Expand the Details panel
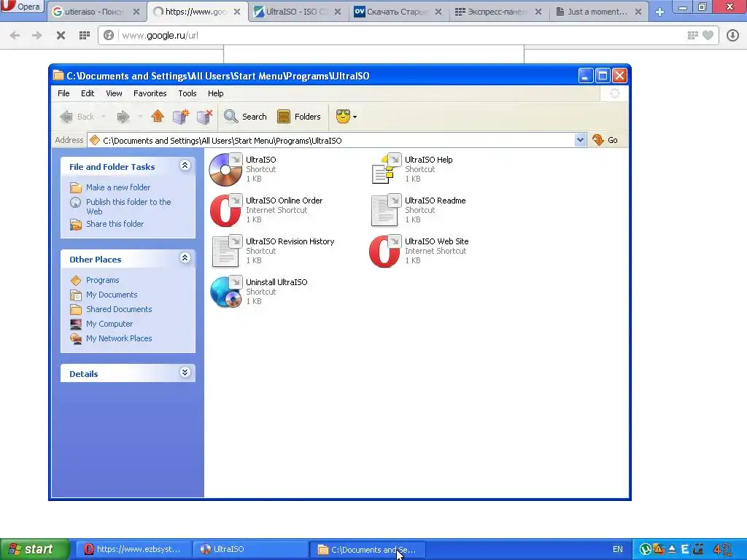This screenshot has height=560, width=747. tap(185, 373)
